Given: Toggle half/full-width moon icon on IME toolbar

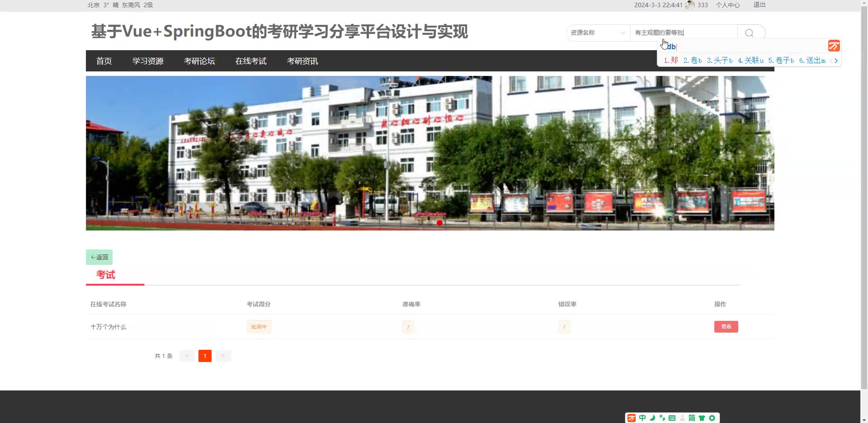Looking at the screenshot, I should [652, 418].
